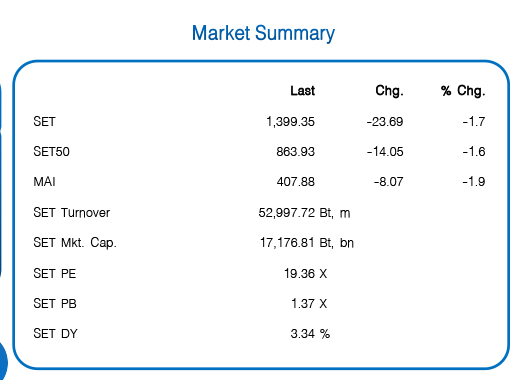532x380 pixels.
Task: Click the SET DY label
Action: pyautogui.click(x=55, y=334)
